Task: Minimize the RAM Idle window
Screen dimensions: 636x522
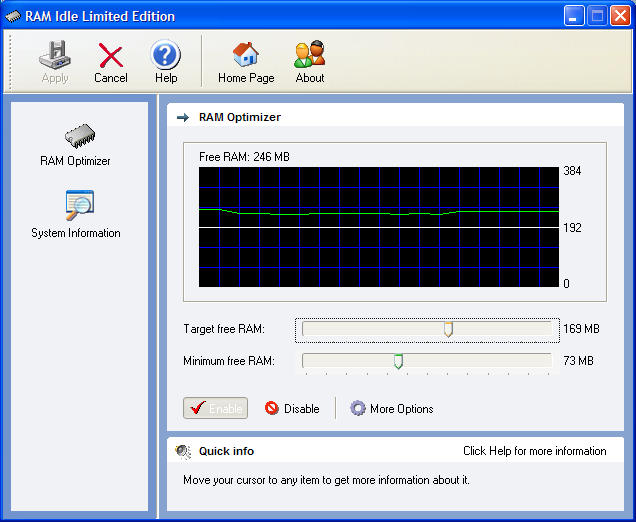Action: tap(574, 16)
